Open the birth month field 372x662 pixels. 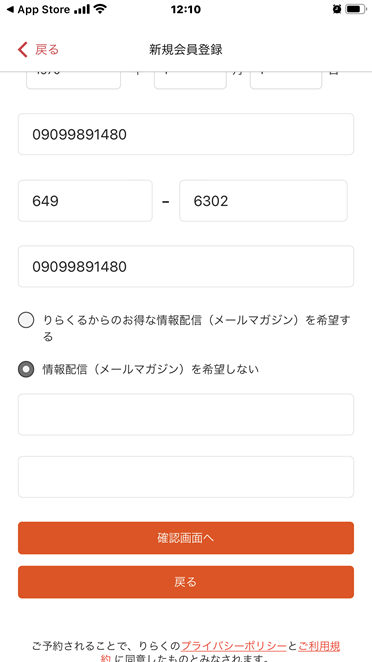[x=190, y=80]
